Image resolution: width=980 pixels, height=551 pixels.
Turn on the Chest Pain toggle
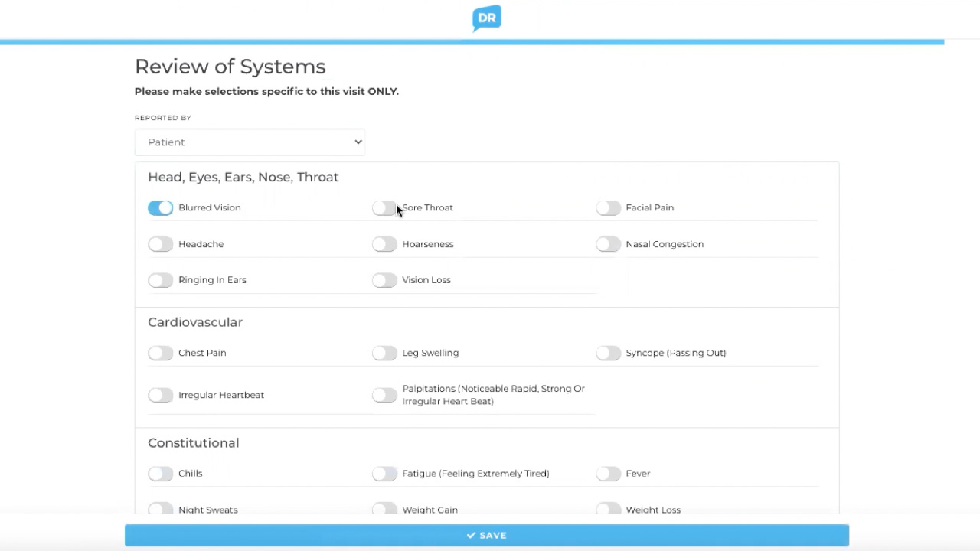tap(161, 353)
